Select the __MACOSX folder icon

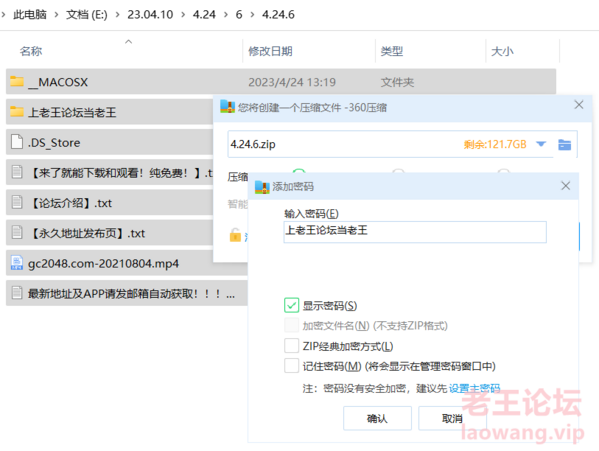point(17,81)
